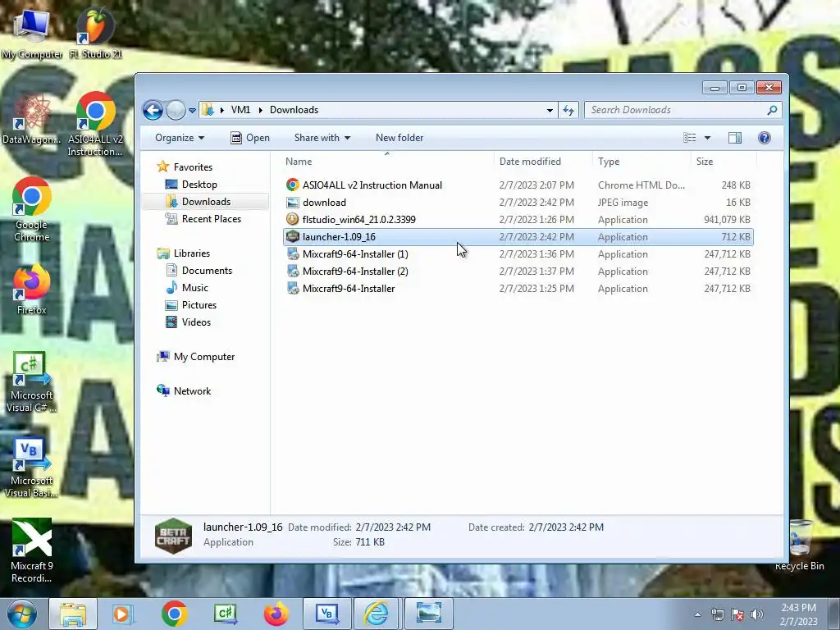Open ASIO4ALL v2 Instruction desktop shortcut
The height and width of the screenshot is (630, 840).
click(x=95, y=125)
